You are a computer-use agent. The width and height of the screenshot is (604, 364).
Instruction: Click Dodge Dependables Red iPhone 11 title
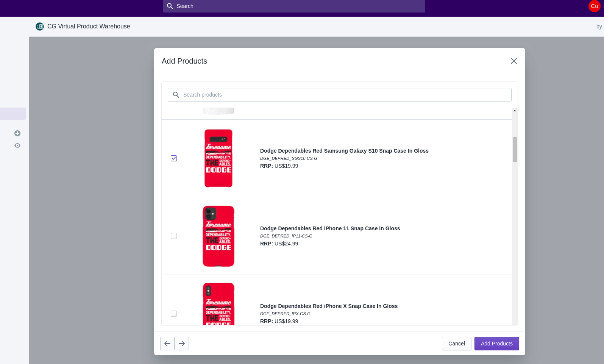pyautogui.click(x=330, y=228)
